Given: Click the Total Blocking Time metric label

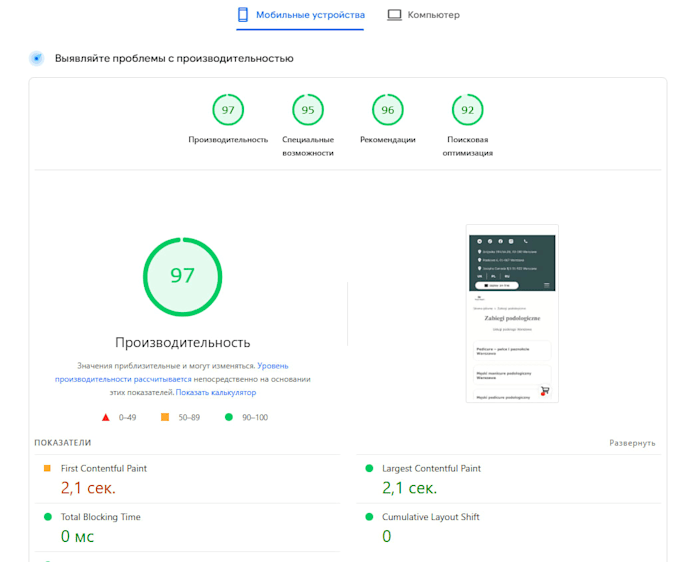Looking at the screenshot, I should click(101, 517).
